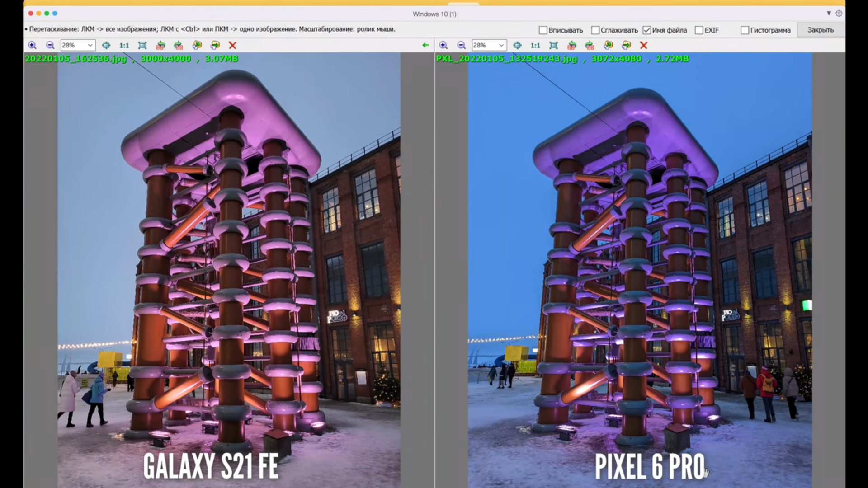Click the Pixel 6 Pro photo
This screenshot has width=868, height=488.
640,270
